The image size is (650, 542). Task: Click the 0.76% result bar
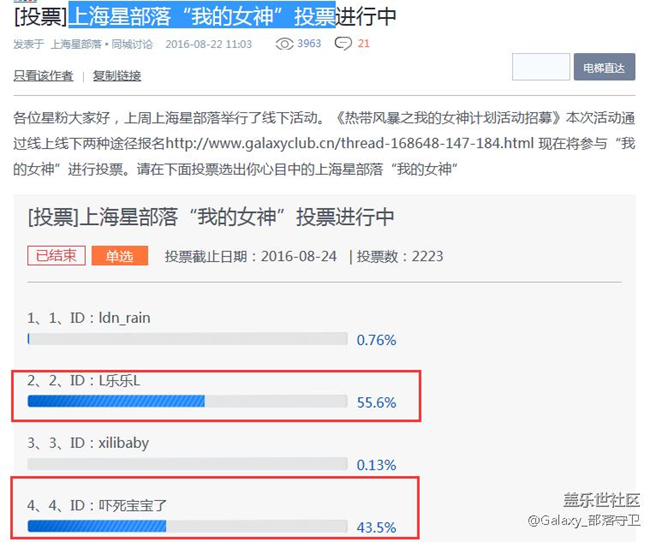(x=187, y=339)
